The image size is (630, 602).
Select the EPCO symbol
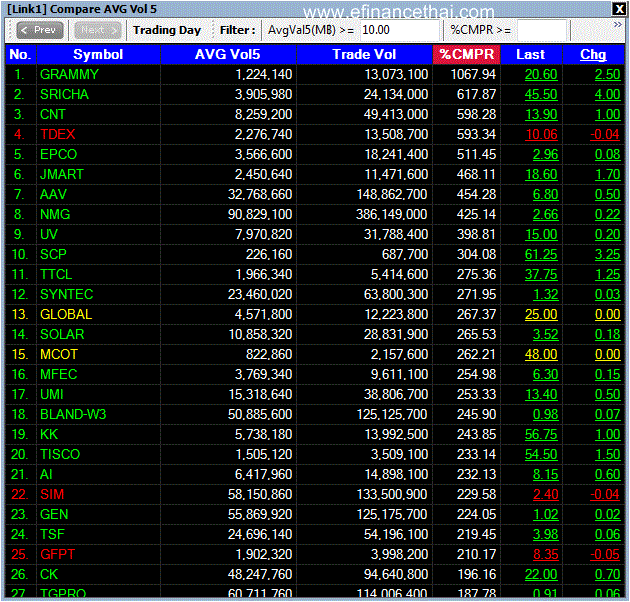click(x=58, y=154)
